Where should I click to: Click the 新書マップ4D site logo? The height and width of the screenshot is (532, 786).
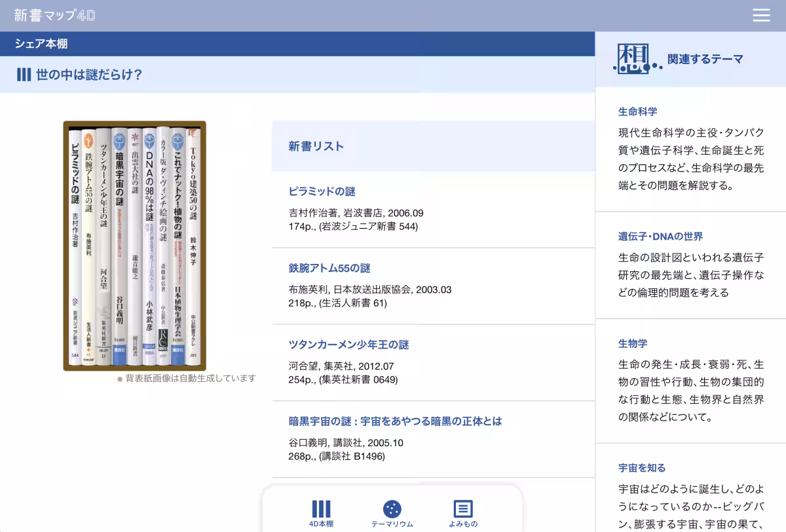55,16
